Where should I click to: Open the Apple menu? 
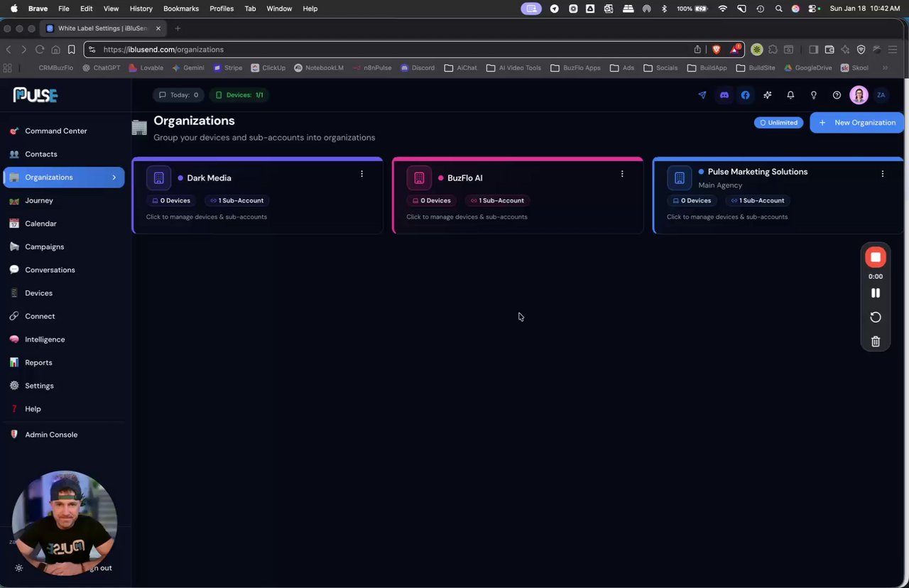[13, 9]
